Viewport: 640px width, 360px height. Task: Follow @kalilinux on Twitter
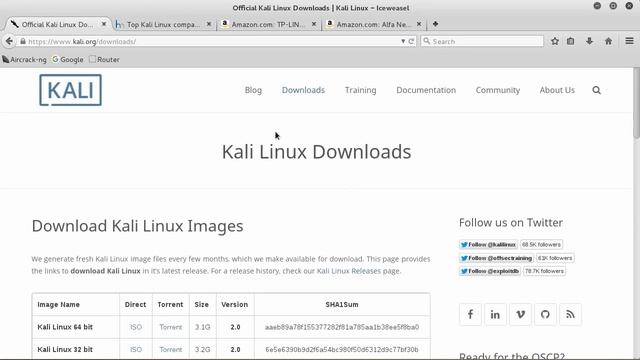(488, 244)
